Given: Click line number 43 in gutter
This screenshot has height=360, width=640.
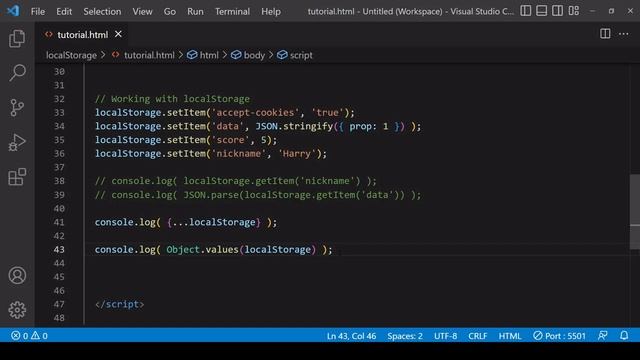Looking at the screenshot, I should [59, 249].
